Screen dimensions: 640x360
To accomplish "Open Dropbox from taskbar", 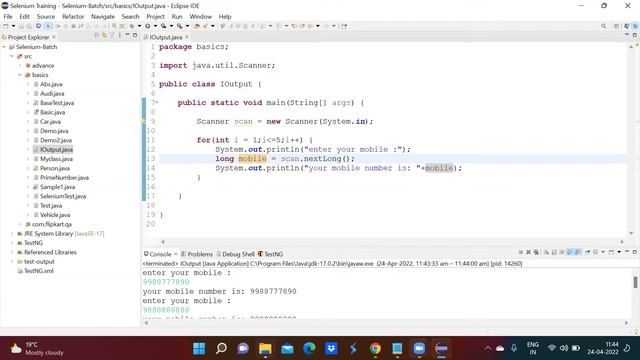I will pos(331,348).
